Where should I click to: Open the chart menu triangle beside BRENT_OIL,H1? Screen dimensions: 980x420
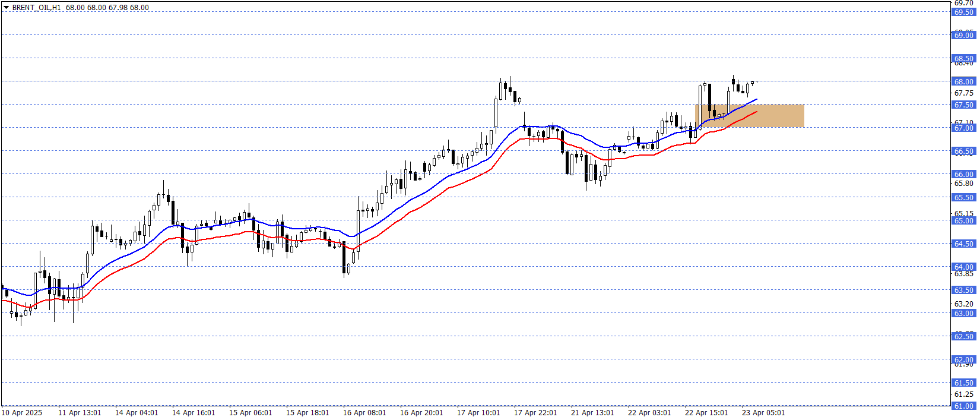tap(7, 8)
